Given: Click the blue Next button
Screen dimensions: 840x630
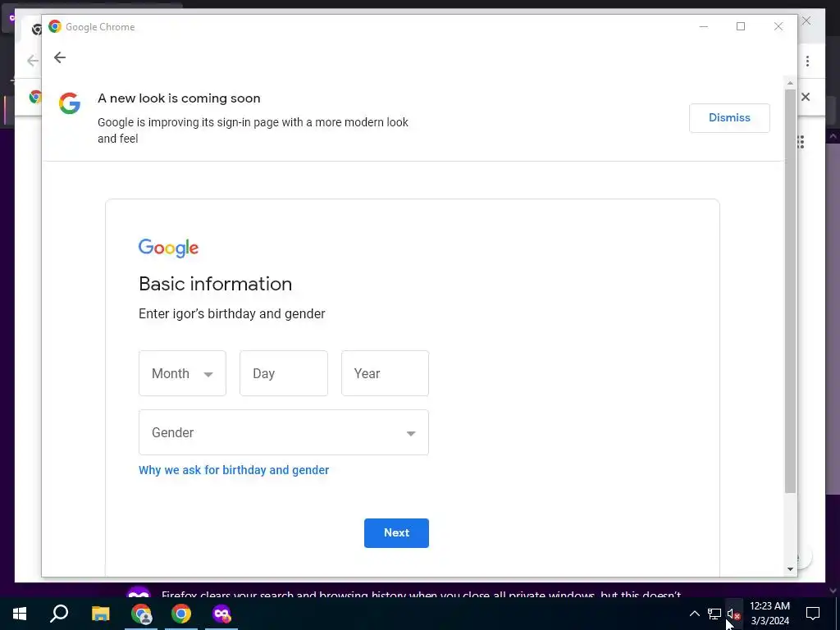Looking at the screenshot, I should tap(396, 533).
